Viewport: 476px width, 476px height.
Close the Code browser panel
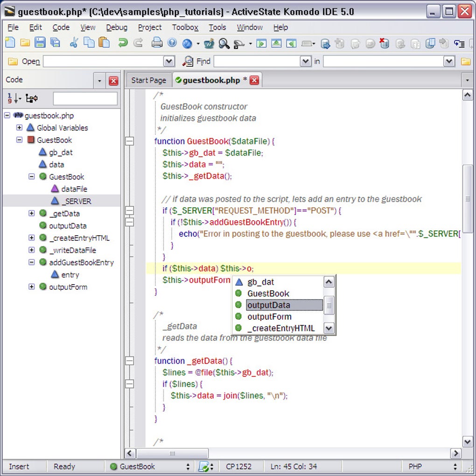113,81
